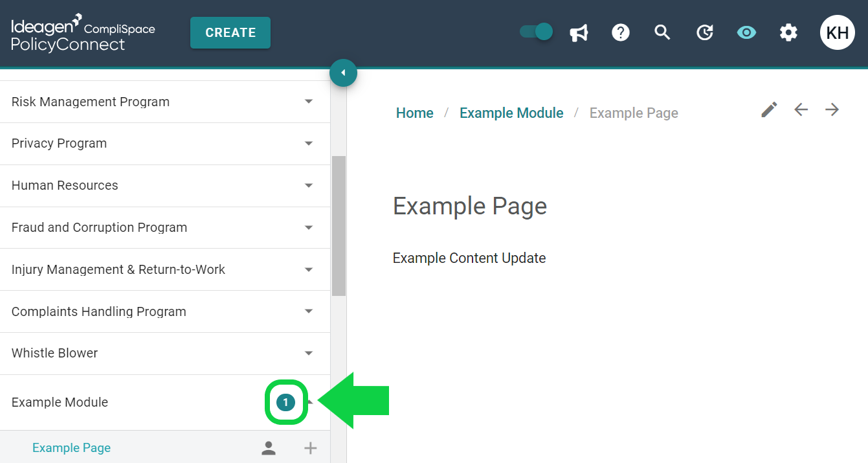Click the plus icon beside Example Page

click(x=311, y=448)
